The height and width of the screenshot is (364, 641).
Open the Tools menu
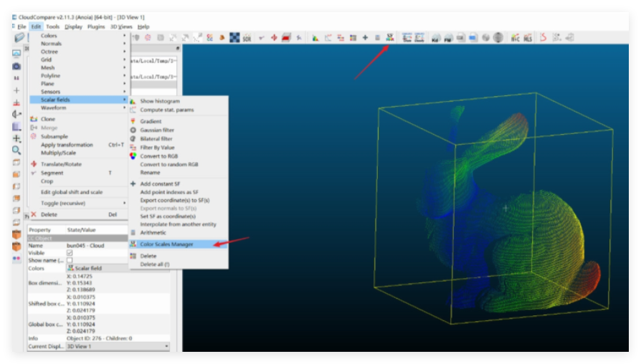(52, 27)
